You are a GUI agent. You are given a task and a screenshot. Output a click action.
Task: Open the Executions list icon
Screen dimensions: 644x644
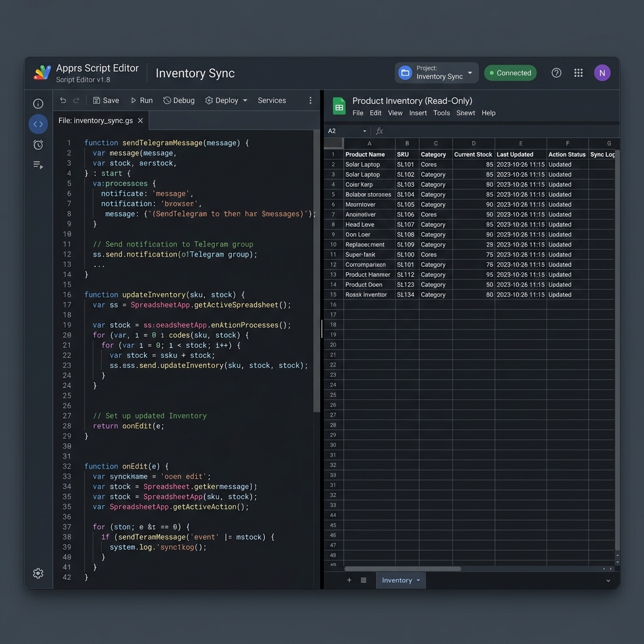tap(38, 165)
